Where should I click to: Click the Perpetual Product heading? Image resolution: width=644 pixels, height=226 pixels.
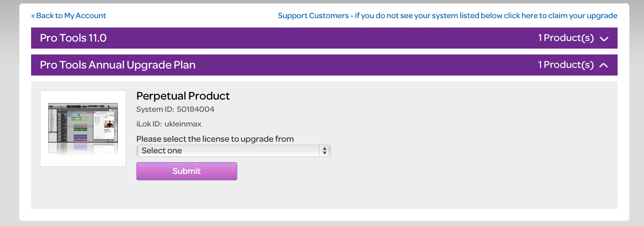(x=183, y=96)
